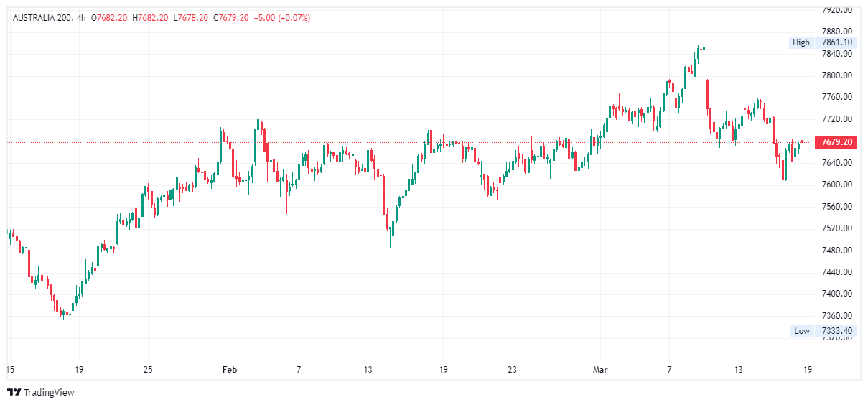Click the TradingView logo
The image size is (868, 405).
(x=40, y=392)
